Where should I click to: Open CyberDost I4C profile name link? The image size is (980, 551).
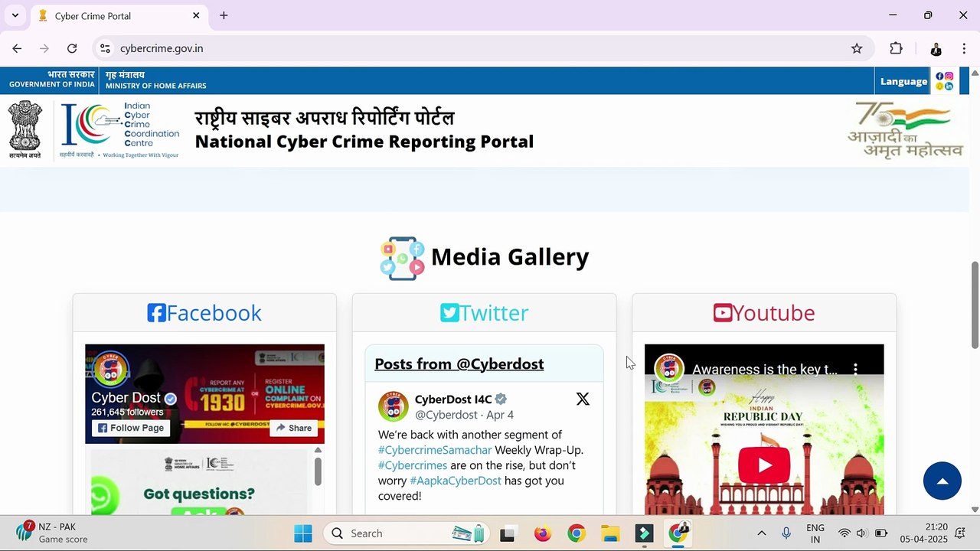[453, 399]
